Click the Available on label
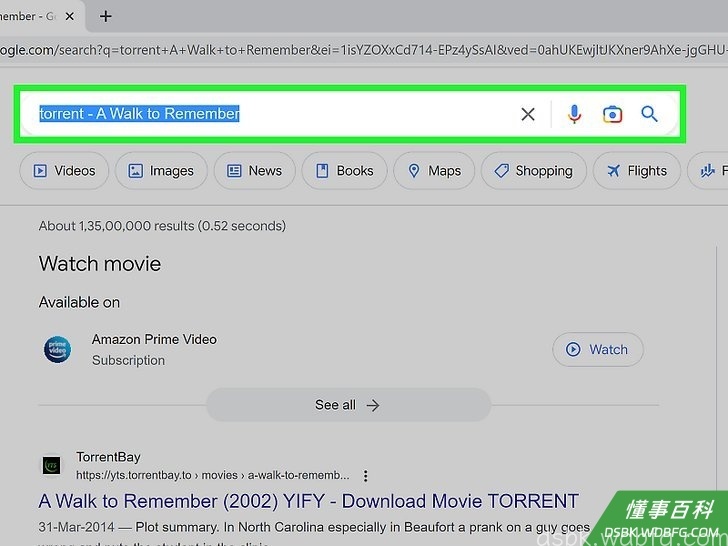This screenshot has height=546, width=728. tap(79, 302)
